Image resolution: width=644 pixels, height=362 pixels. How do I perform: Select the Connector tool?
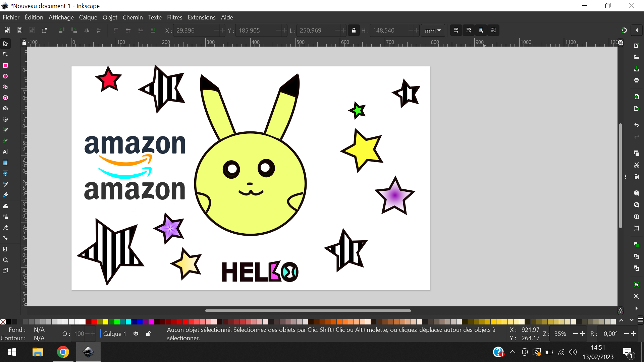tap(5, 238)
